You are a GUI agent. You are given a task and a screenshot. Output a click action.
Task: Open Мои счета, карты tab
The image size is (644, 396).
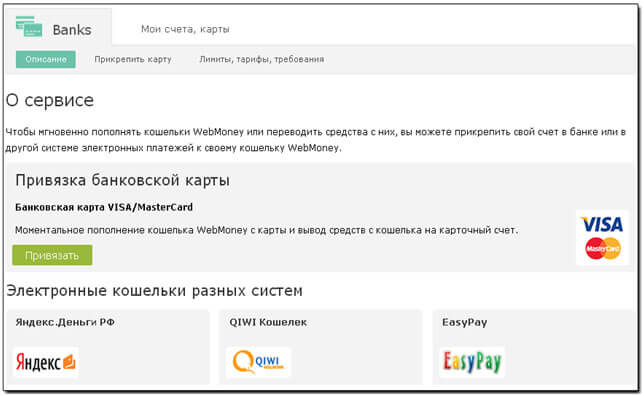click(185, 29)
